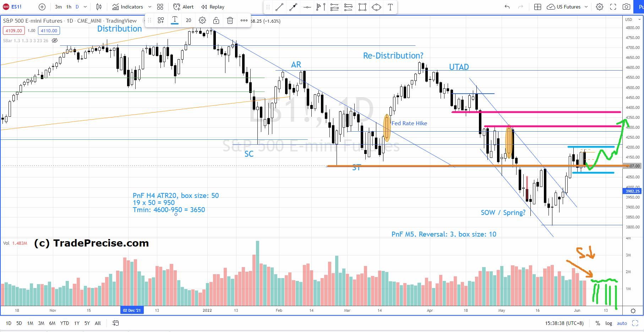This screenshot has height=332, width=644.
Task: Select the Trend Line drawing tool
Action: [279, 7]
